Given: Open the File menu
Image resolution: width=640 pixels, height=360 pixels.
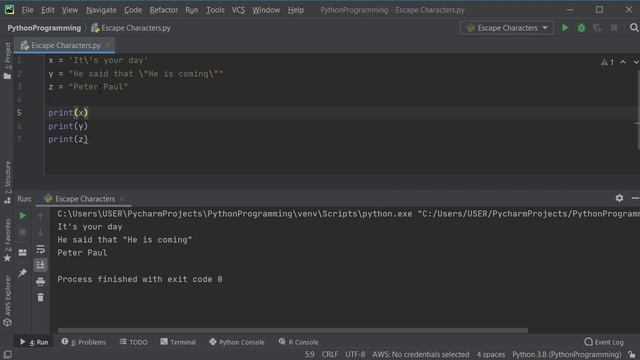Looking at the screenshot, I should tap(27, 10).
